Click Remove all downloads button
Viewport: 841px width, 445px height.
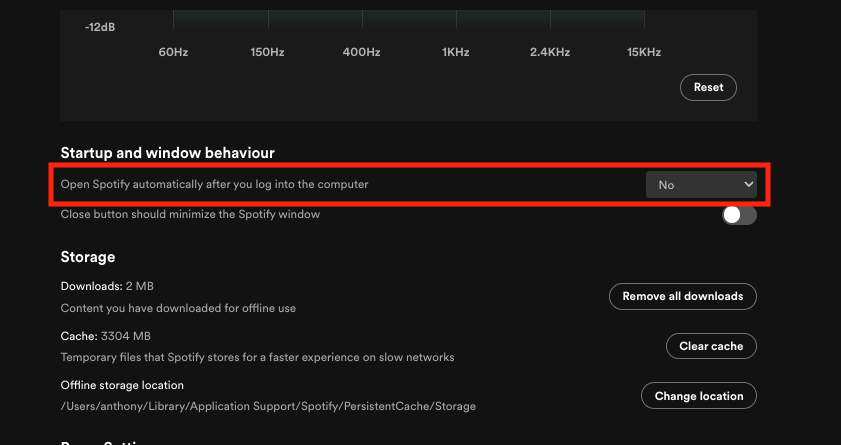coord(683,296)
